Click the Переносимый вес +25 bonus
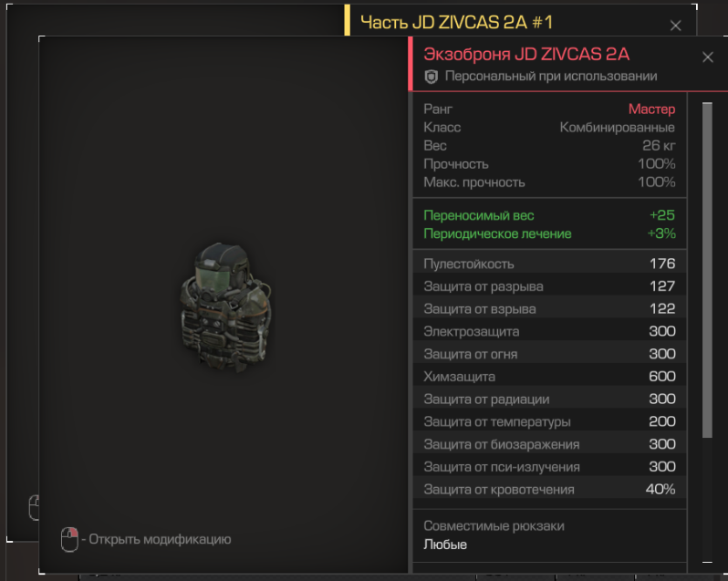The width and height of the screenshot is (728, 581). pyautogui.click(x=549, y=215)
